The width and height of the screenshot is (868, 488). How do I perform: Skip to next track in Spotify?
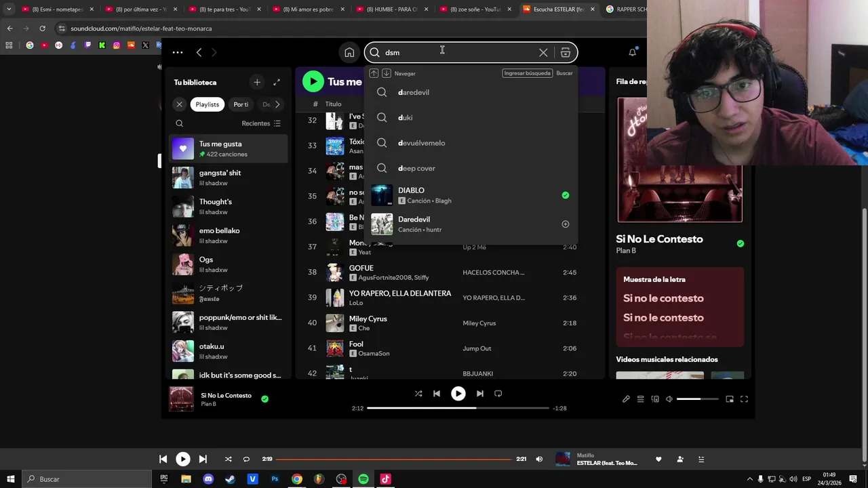coord(480,394)
